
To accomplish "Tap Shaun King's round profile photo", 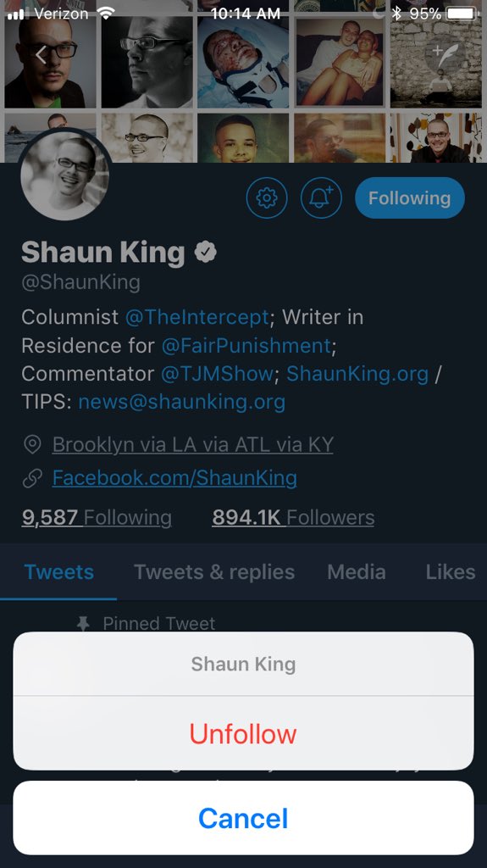I will (64, 176).
